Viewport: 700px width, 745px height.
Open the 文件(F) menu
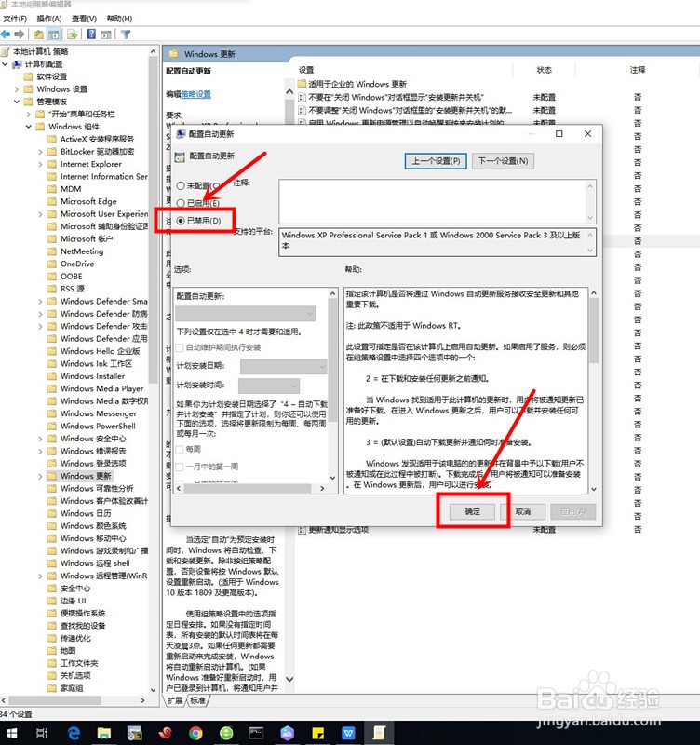[x=15, y=19]
